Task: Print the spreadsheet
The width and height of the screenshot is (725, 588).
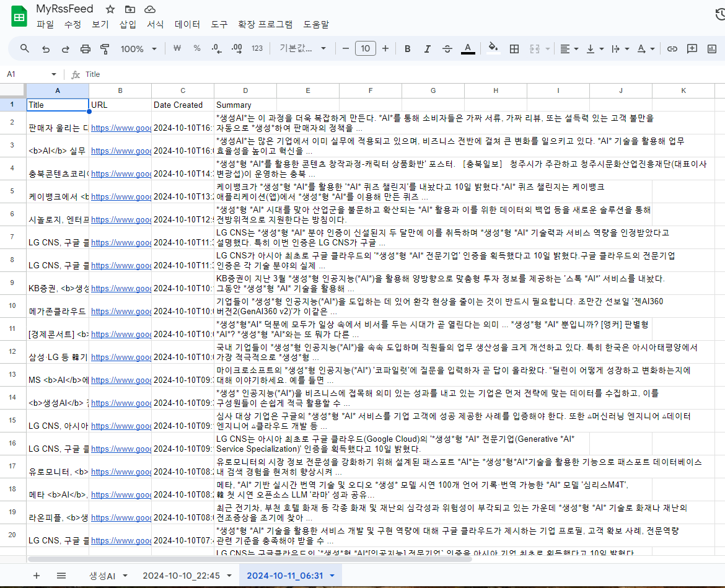Action: (85, 48)
